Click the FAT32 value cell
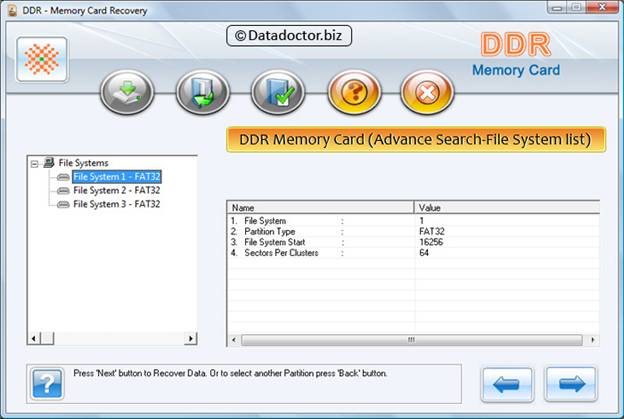The height and width of the screenshot is (419, 624). click(432, 231)
